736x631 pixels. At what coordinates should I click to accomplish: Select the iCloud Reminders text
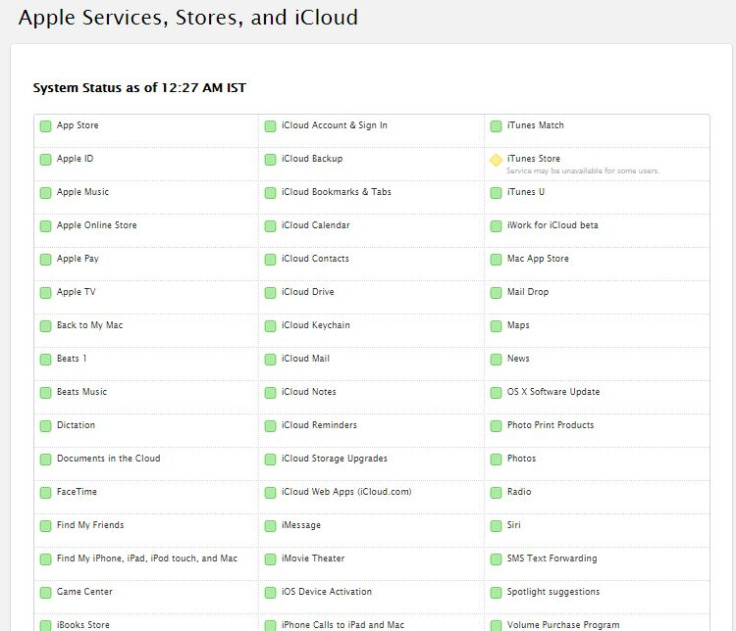click(x=319, y=425)
